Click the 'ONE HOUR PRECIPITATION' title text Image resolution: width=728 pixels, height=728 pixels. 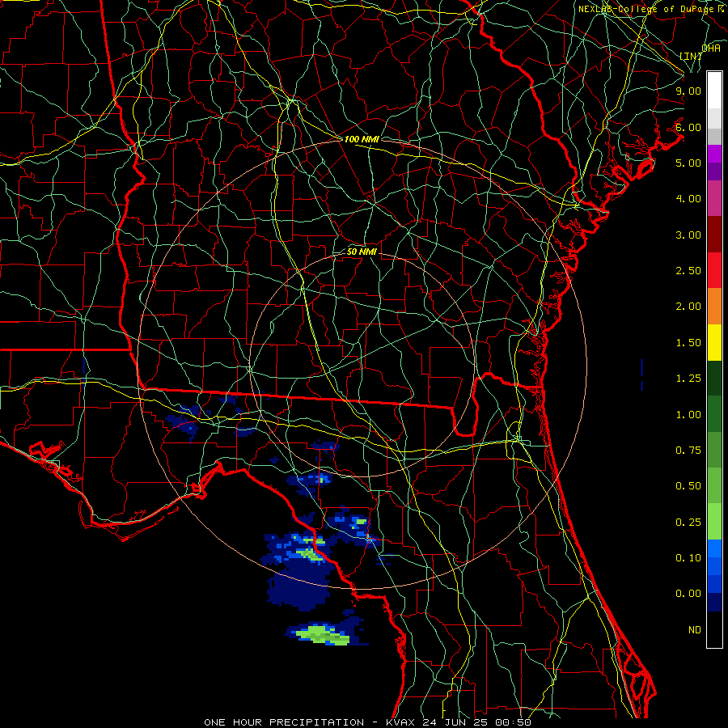[x=284, y=722]
